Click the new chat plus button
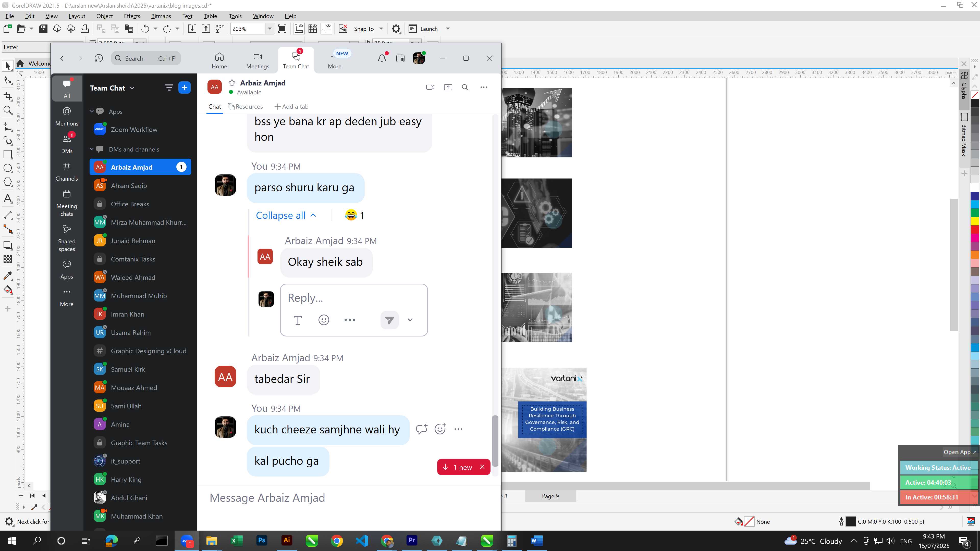 (x=185, y=87)
